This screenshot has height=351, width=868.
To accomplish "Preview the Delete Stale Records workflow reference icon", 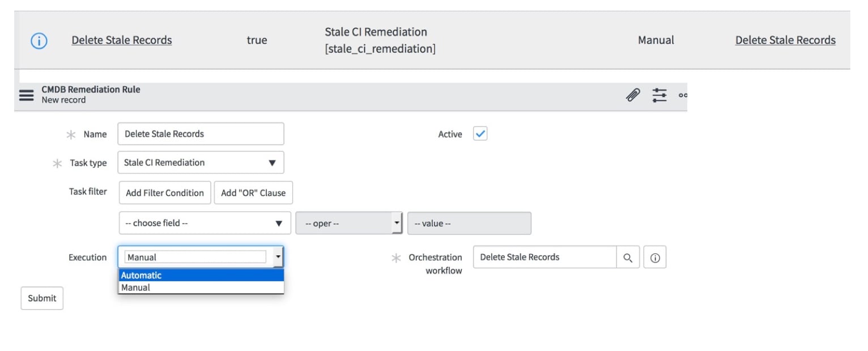I will tap(656, 257).
